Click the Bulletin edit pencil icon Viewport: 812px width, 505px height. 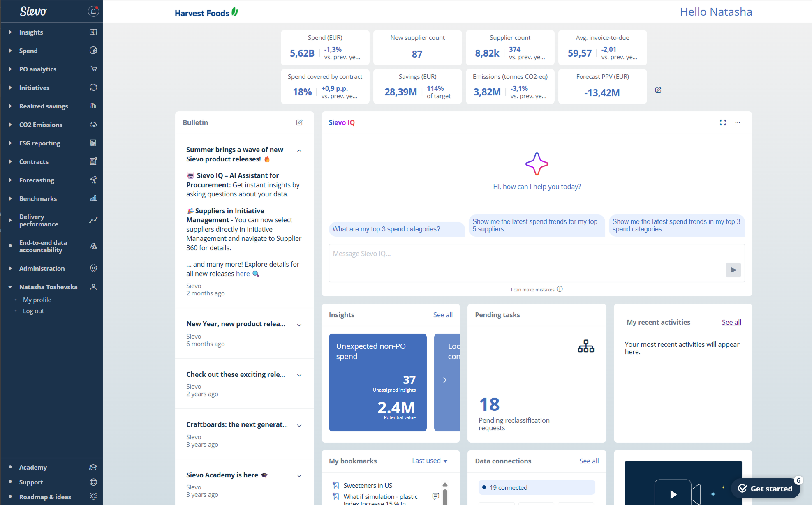point(299,122)
